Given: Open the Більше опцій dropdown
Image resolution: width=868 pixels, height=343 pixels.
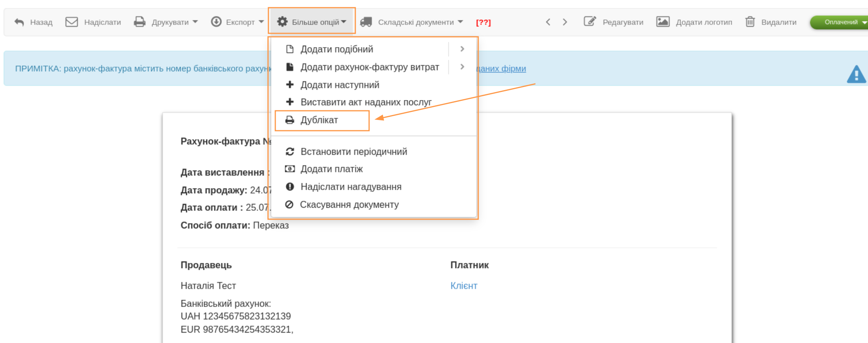Looking at the screenshot, I should click(312, 22).
